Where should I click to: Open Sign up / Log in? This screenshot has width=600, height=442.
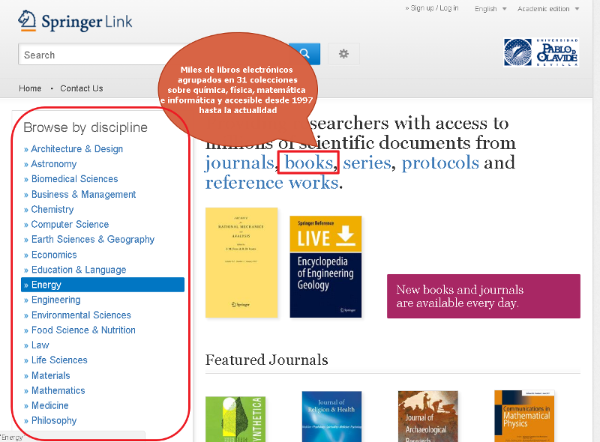click(432, 8)
